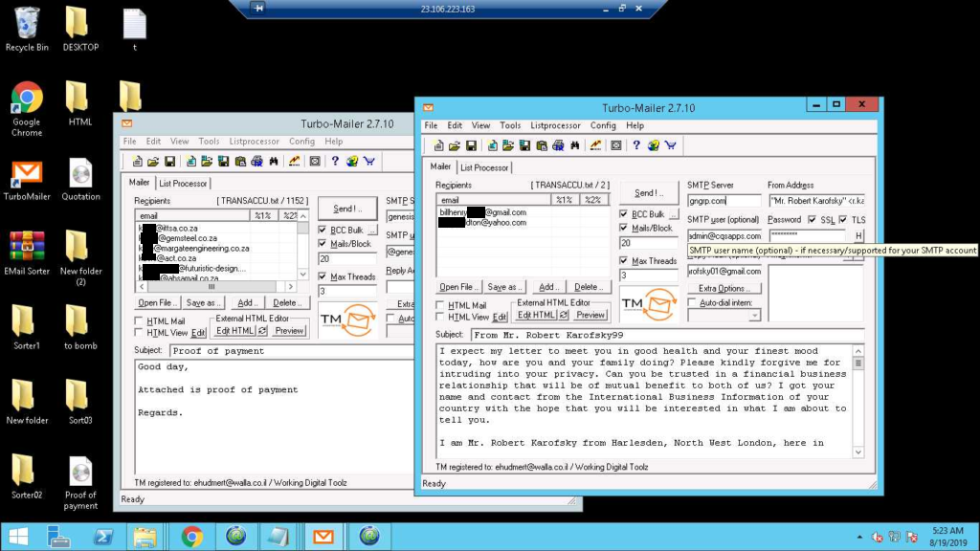Image resolution: width=980 pixels, height=551 pixels.
Task: Click the password H reveal button
Action: 858,236
